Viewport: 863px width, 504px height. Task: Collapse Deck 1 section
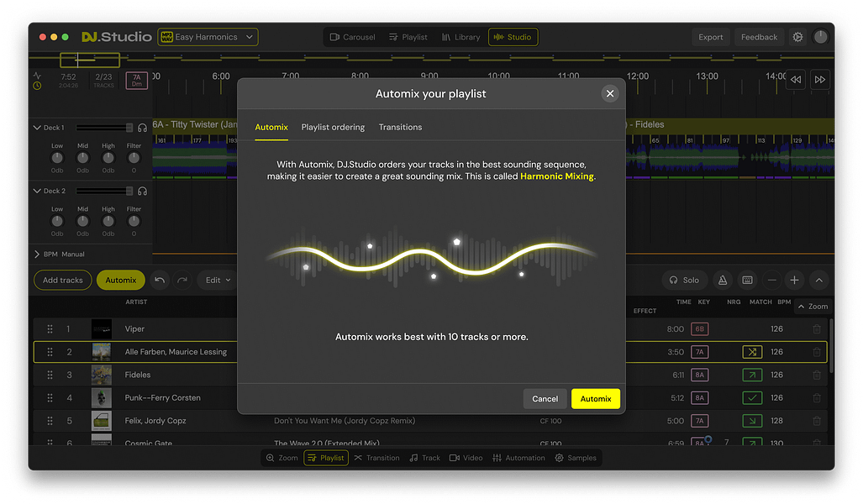tap(37, 128)
